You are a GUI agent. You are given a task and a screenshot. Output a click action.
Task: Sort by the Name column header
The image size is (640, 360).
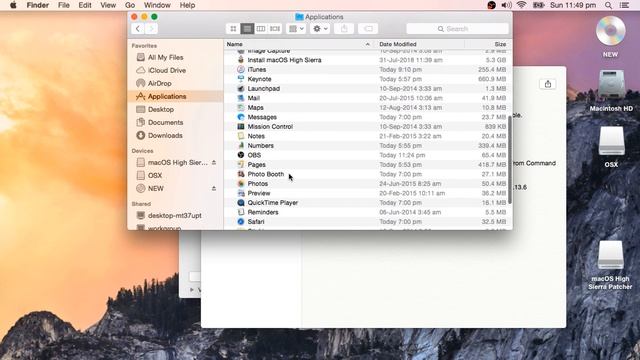pos(299,44)
